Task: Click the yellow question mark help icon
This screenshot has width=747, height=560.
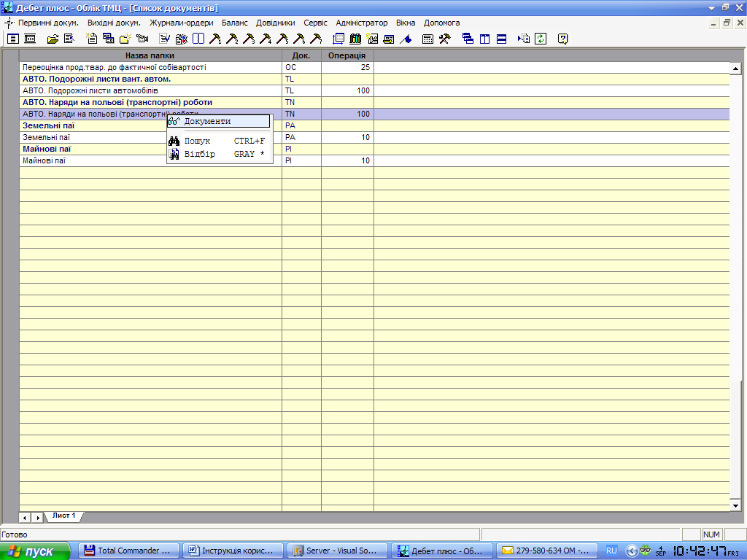Action: click(562, 39)
